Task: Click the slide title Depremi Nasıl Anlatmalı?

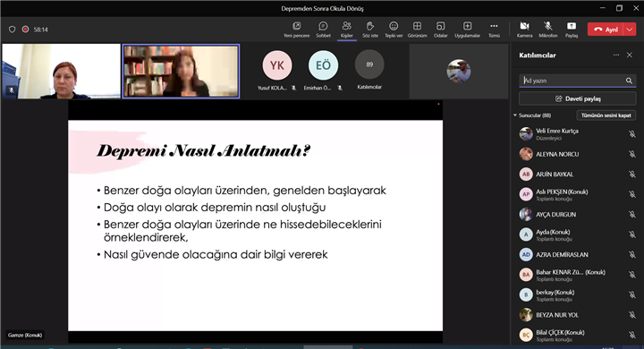Action: point(203,151)
